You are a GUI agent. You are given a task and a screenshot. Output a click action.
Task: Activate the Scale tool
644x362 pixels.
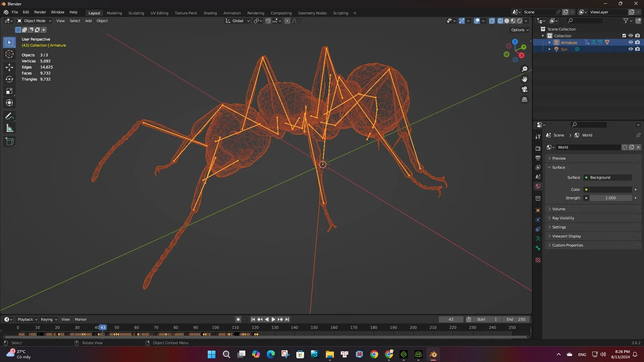coord(9,91)
